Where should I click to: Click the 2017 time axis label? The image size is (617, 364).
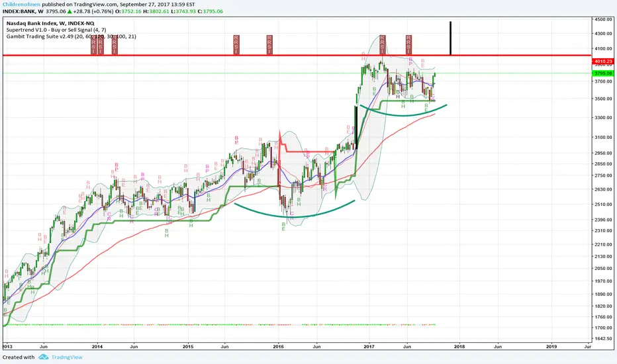pyautogui.click(x=369, y=347)
